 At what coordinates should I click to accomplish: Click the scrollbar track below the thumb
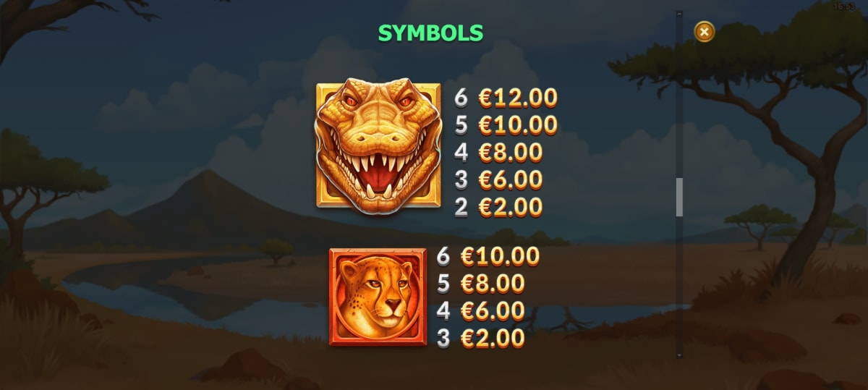point(679,284)
